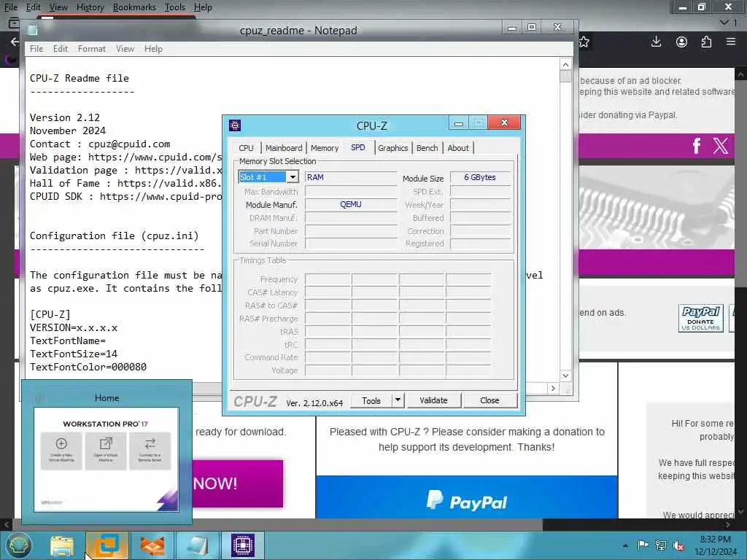Click the browser bookmark star icon

pyautogui.click(x=584, y=42)
